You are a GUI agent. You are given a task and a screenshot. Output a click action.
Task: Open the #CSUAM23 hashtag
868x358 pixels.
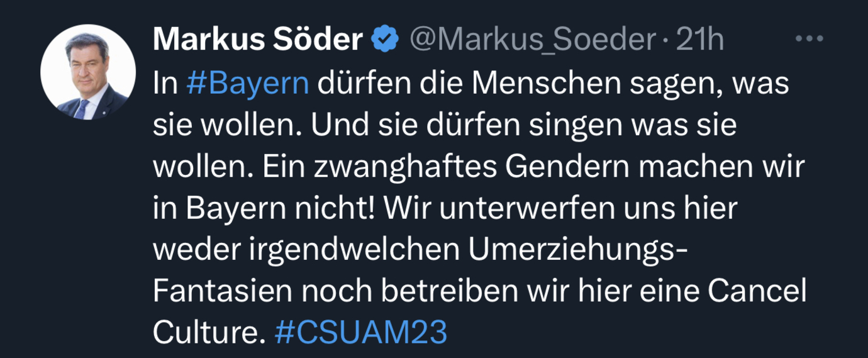362,333
